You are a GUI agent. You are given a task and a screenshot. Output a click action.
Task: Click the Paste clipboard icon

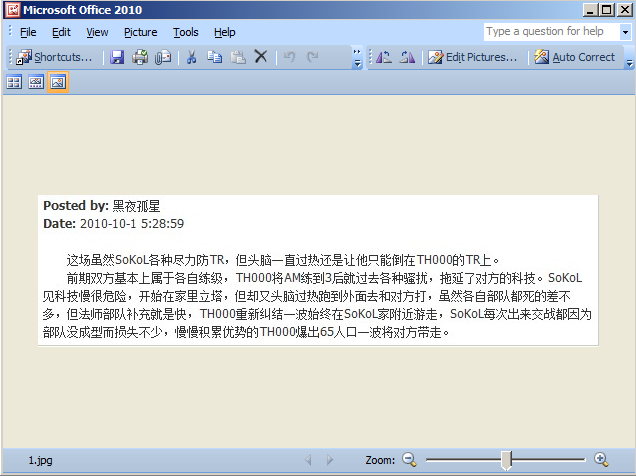238,57
